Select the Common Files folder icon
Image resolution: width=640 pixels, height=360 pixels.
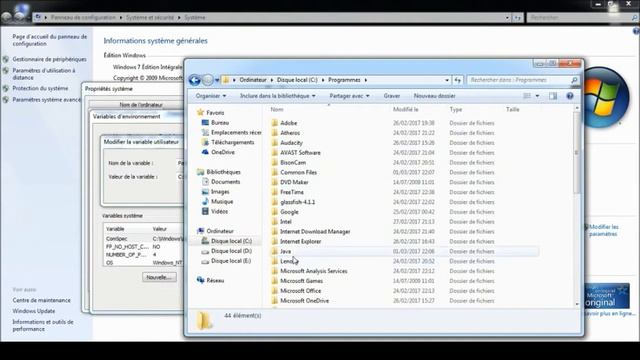[x=275, y=172]
